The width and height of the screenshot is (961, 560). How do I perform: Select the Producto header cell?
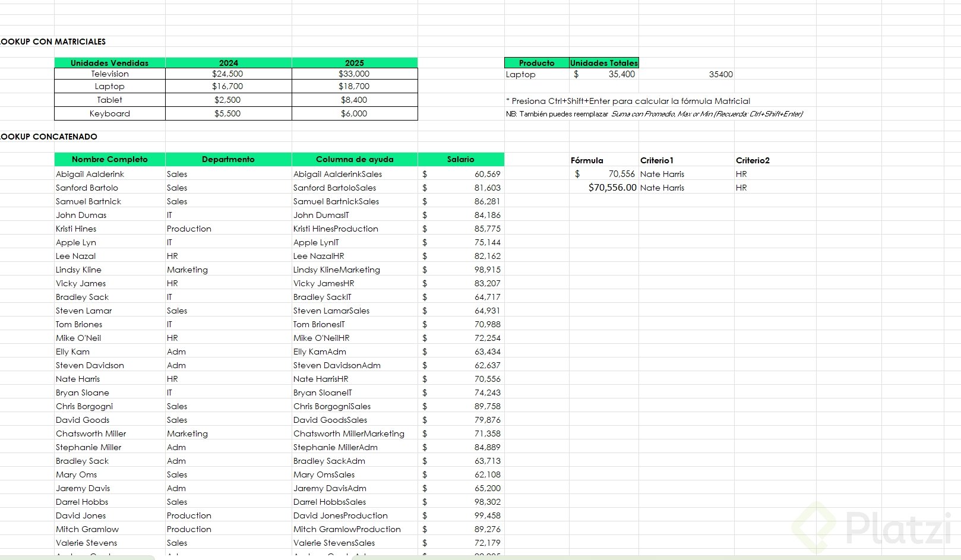point(537,63)
